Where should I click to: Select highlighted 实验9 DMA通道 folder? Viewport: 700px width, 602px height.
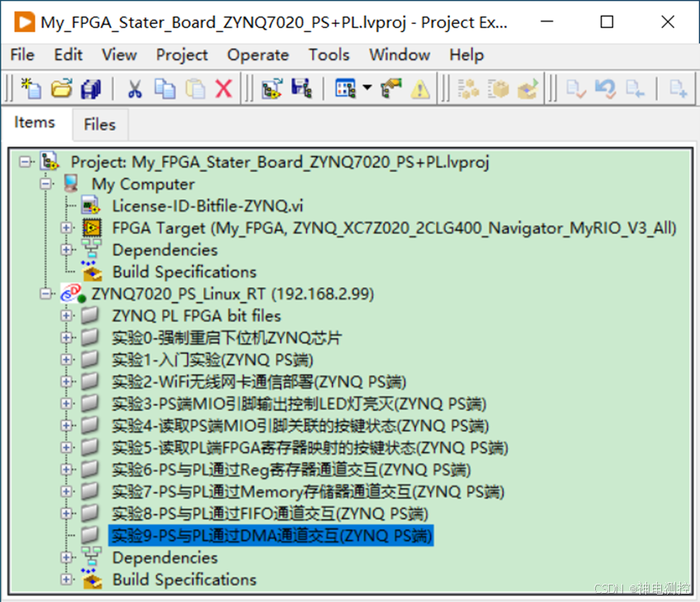(x=271, y=536)
